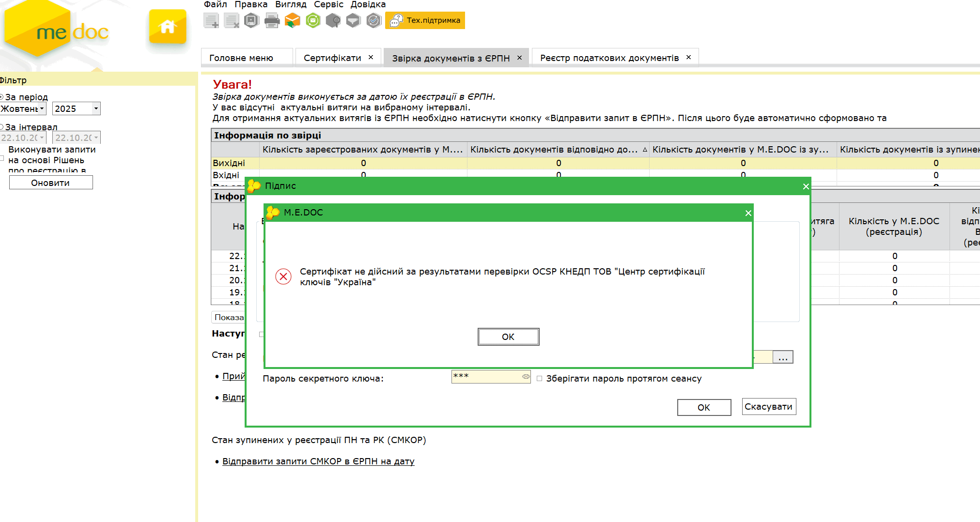Click the add document toolbar icon

(x=211, y=21)
